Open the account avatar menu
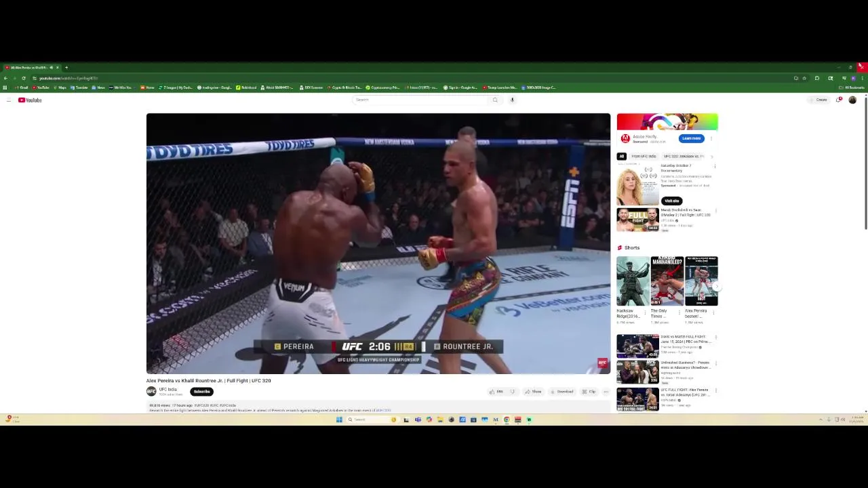868x488 pixels. click(852, 100)
